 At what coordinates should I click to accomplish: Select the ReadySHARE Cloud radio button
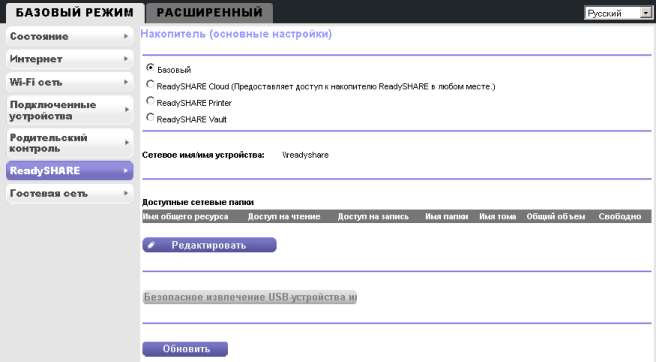[x=150, y=85]
